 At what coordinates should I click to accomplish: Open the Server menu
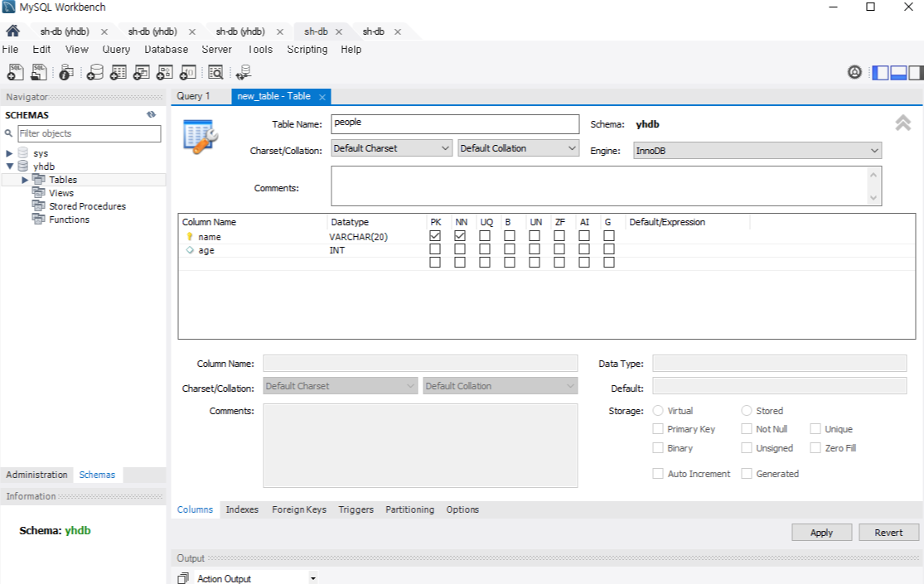click(x=216, y=50)
